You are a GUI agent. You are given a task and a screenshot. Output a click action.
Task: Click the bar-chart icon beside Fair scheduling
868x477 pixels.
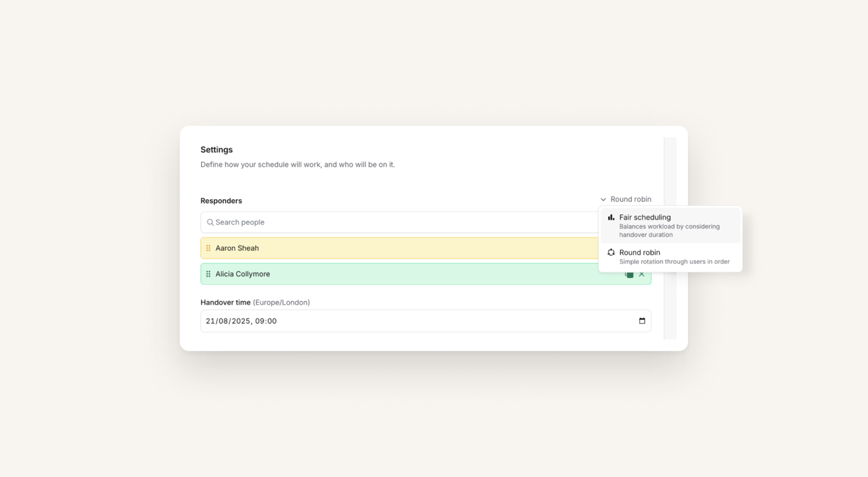pyautogui.click(x=611, y=217)
